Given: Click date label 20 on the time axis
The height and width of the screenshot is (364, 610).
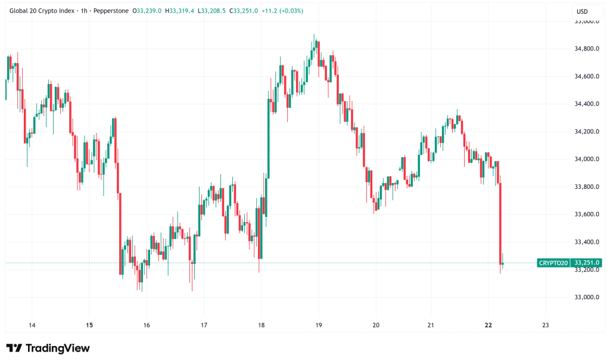Looking at the screenshot, I should (x=375, y=325).
